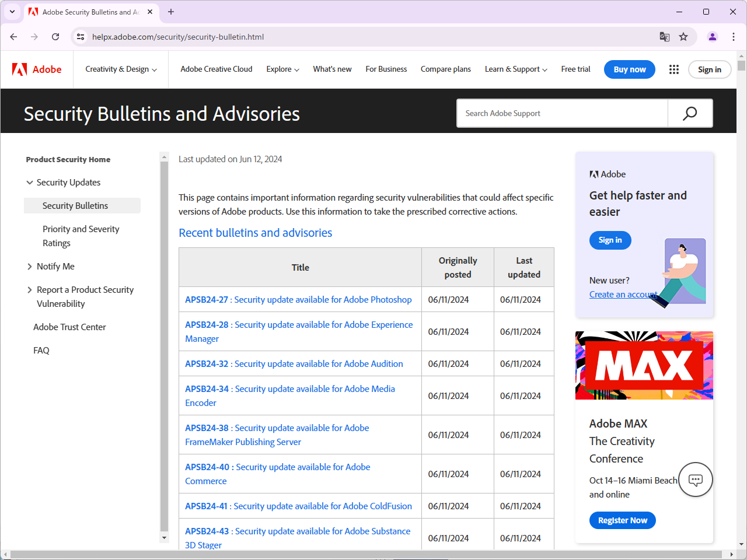Bookmark this page with the star icon
Viewport: 747px width, 560px height.
(683, 37)
